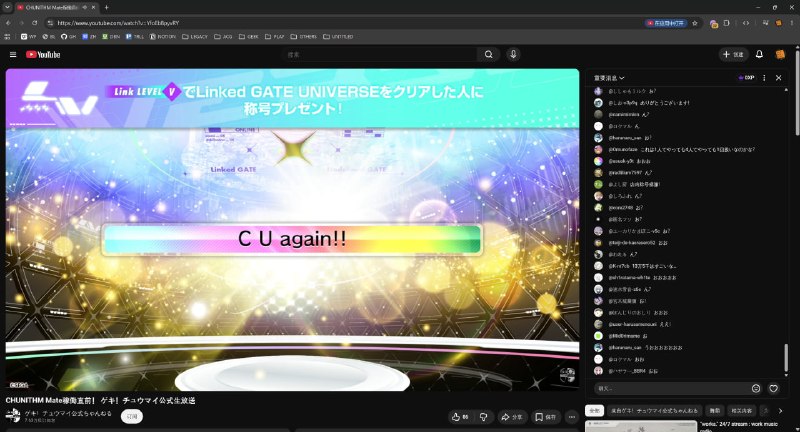Image resolution: width=800 pixels, height=432 pixels.
Task: Select the CHUNITHM Mate browser tab
Action: tap(55, 8)
